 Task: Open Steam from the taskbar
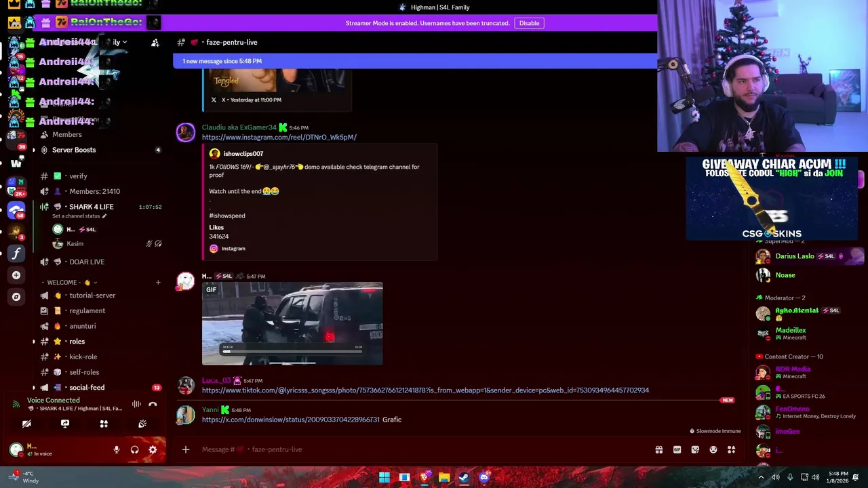click(x=464, y=477)
